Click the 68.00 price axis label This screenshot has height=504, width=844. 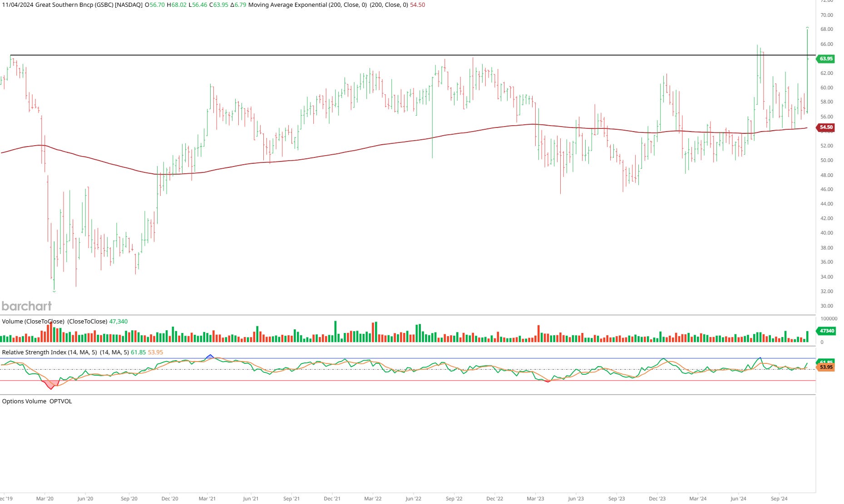click(827, 29)
